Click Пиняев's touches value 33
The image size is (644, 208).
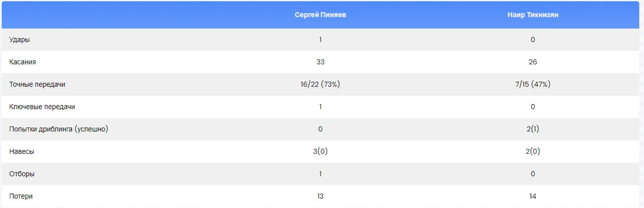[x=320, y=62]
